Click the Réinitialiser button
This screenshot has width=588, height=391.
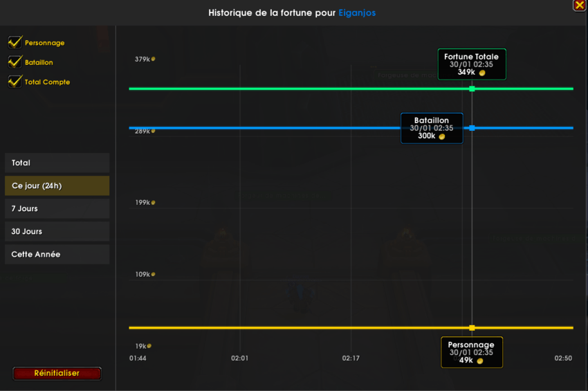point(57,374)
